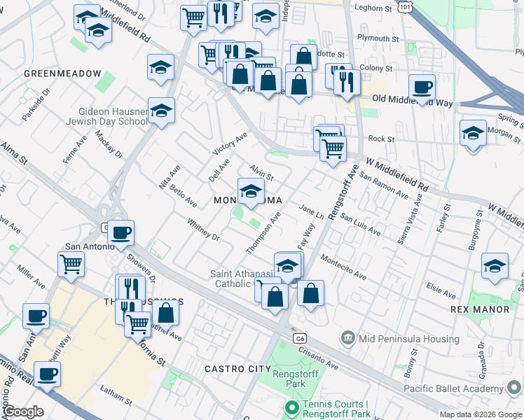
Task: Click the Jane Ln street label
Action: point(311,212)
